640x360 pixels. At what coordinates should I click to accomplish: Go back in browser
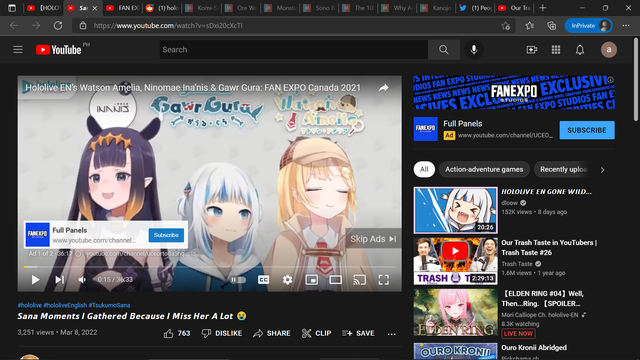(x=14, y=26)
